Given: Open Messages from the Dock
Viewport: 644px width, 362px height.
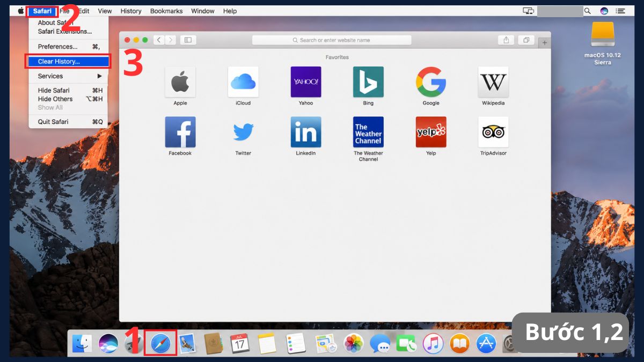Looking at the screenshot, I should tap(380, 344).
